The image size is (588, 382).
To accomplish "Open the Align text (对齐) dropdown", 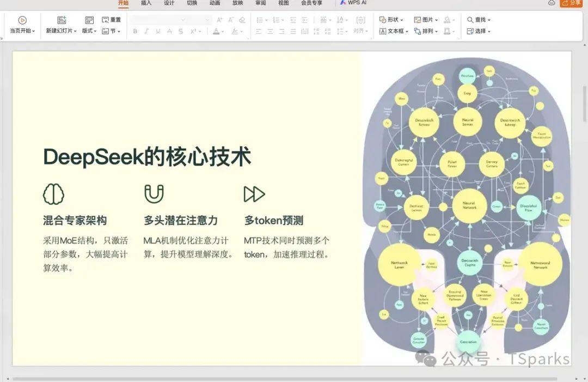I will [x=361, y=31].
